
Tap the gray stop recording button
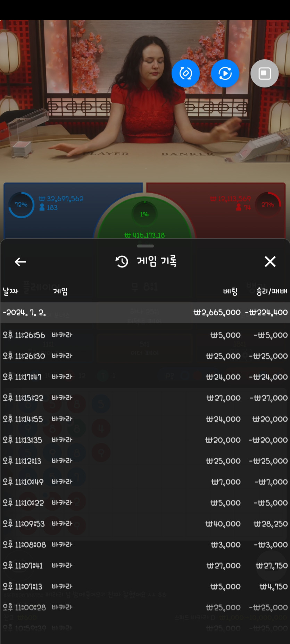tap(265, 73)
